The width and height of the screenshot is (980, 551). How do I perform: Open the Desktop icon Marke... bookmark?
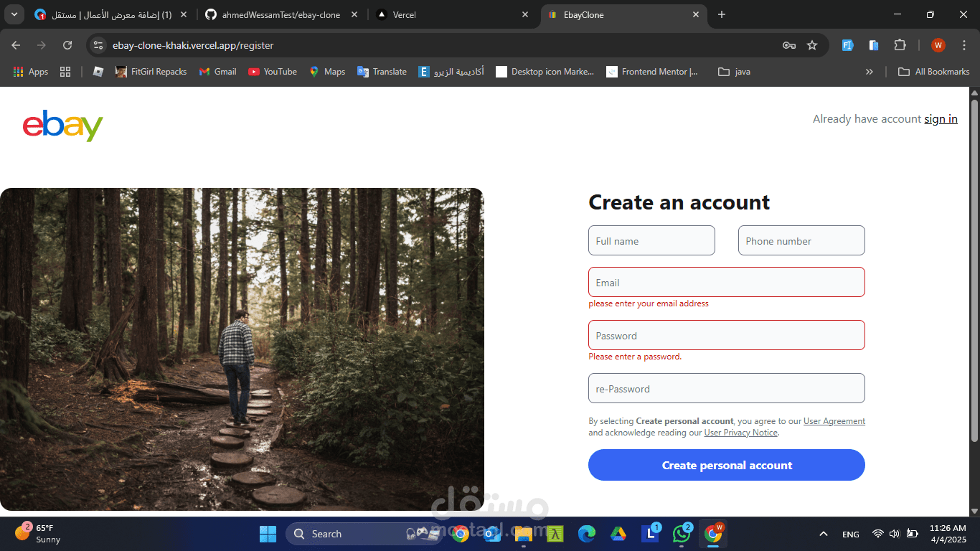pos(545,72)
